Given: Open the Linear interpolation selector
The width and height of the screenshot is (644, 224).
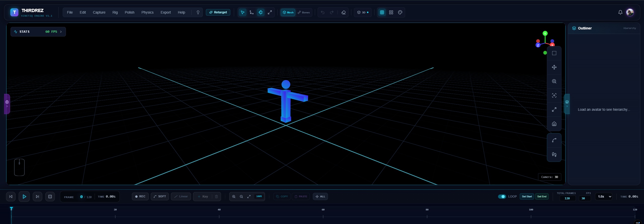Looking at the screenshot, I should pyautogui.click(x=181, y=197).
